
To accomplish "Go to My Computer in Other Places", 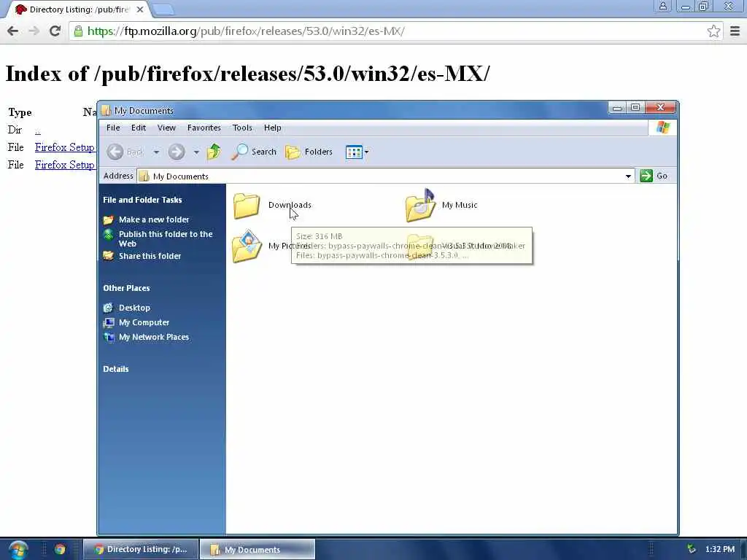I will coord(144,322).
